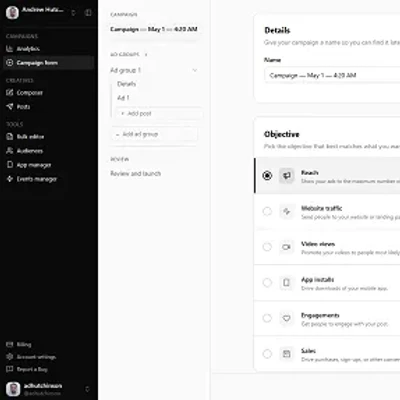Click the Campaign form circle icon

coord(10,63)
